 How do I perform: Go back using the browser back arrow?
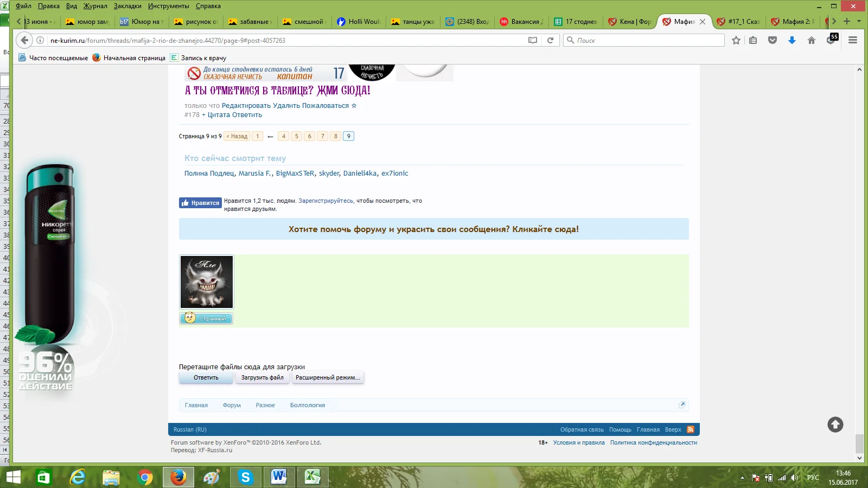pos(24,40)
